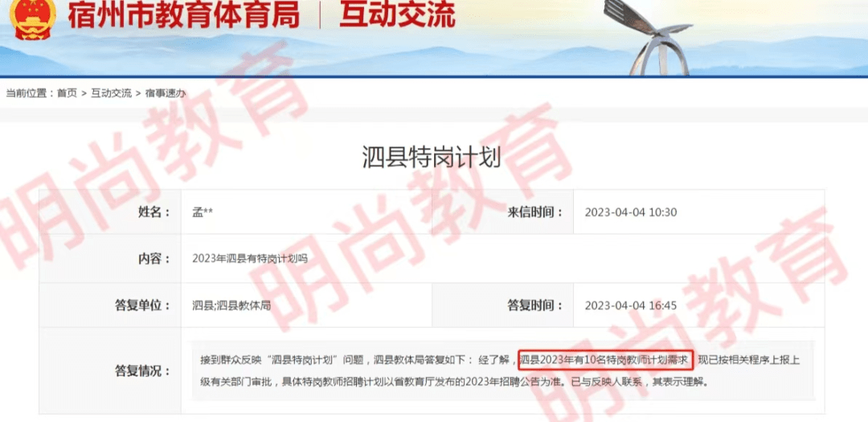Click reply text 泗县2023年有10名特岗教师计划需求
This screenshot has width=868, height=422.
pyautogui.click(x=606, y=360)
